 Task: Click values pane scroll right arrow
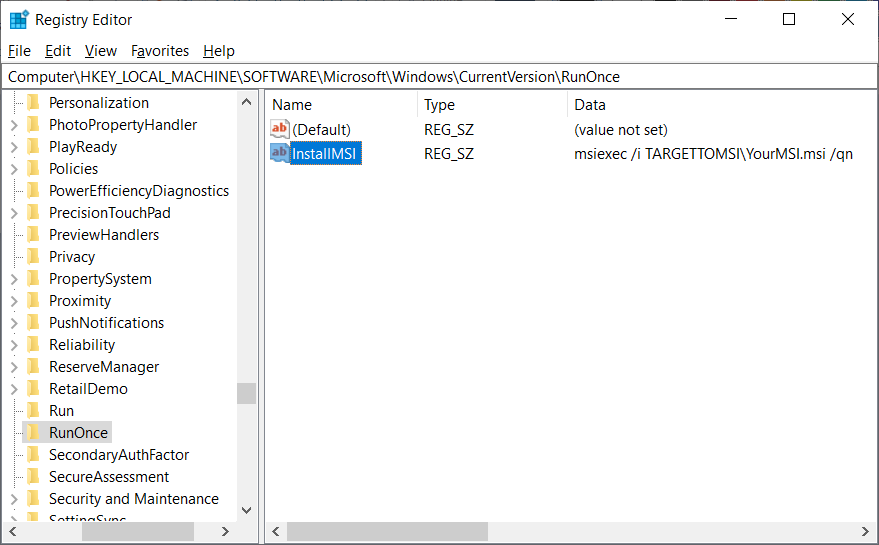coord(866,531)
